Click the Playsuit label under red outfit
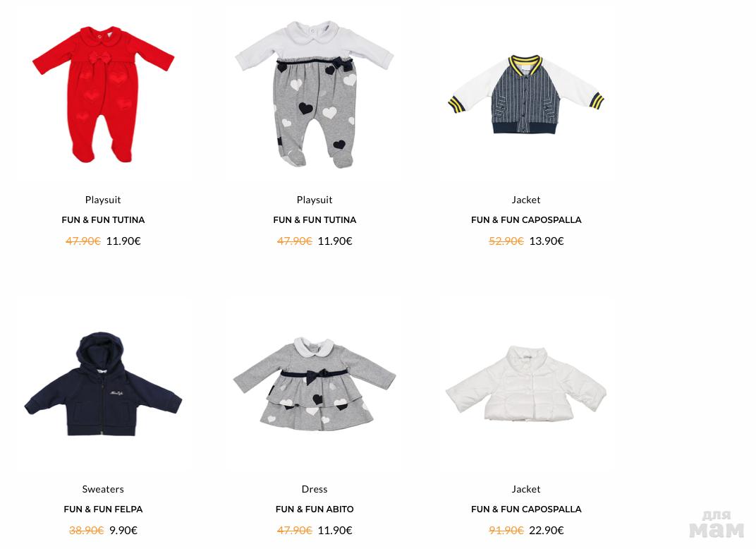 pyautogui.click(x=103, y=200)
